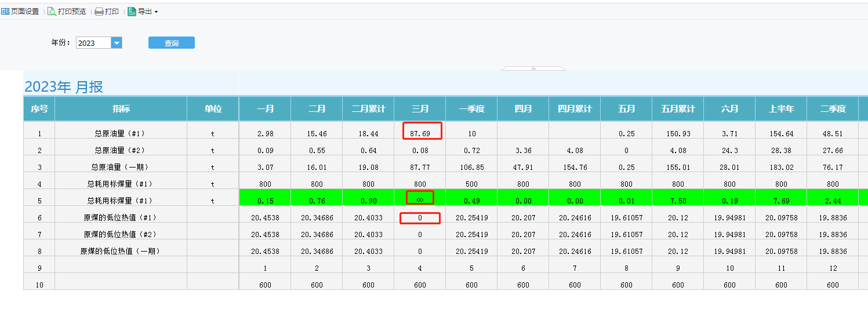The width and height of the screenshot is (868, 331).
Task: Select the 指标 column header
Action: pos(121,109)
